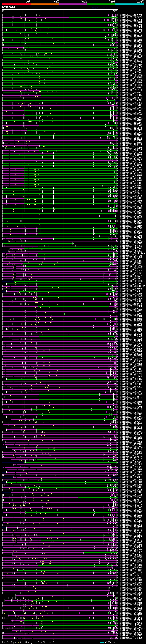Select the UniRef100_B9ICQ1 label
The height and width of the screenshot is (644, 146).
[x=131, y=42]
